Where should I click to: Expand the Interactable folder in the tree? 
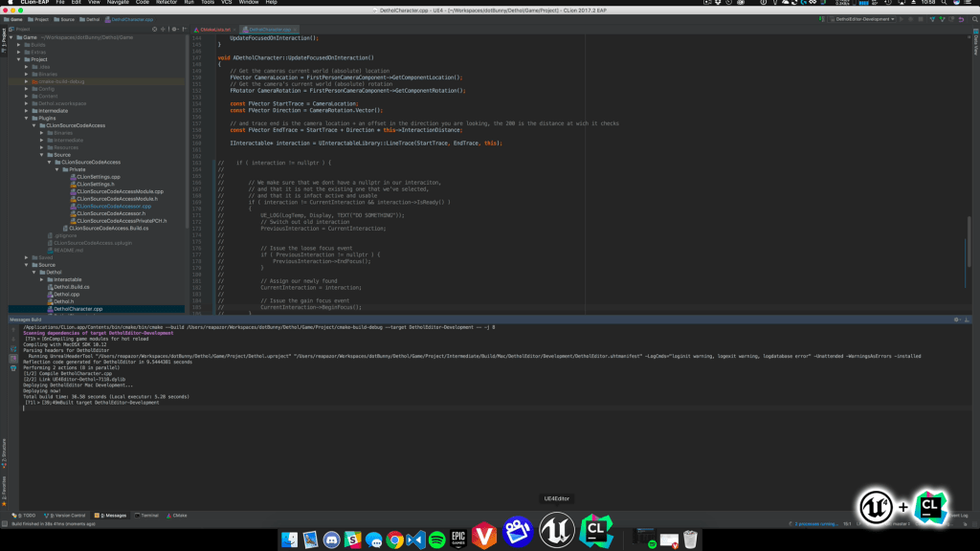(x=42, y=279)
